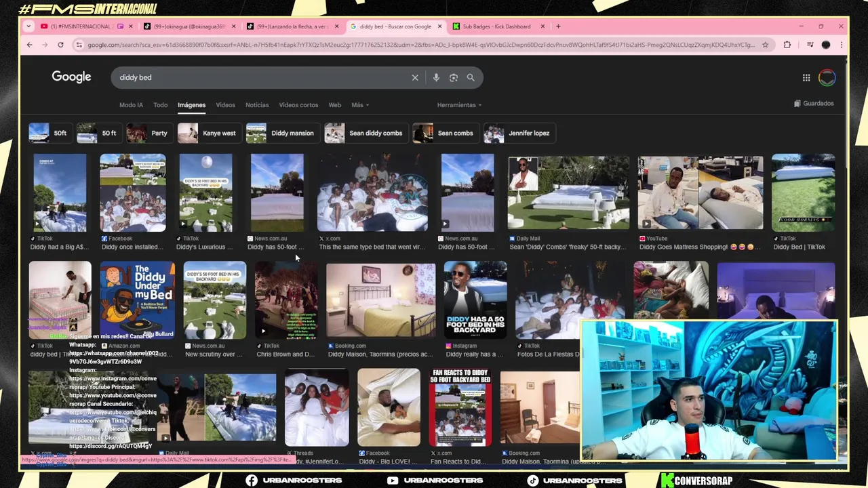Select the Kanye west filter chip
The height and width of the screenshot is (488, 868).
(209, 133)
